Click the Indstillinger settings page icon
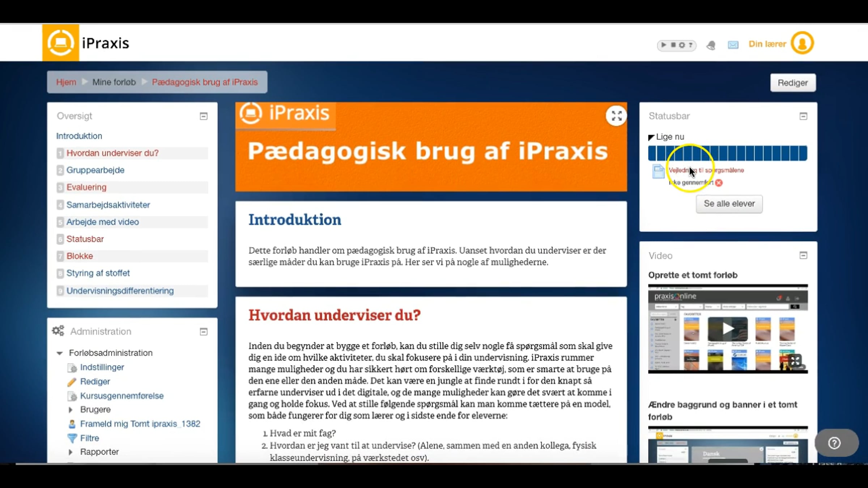Viewport: 868px width, 488px height. [72, 368]
